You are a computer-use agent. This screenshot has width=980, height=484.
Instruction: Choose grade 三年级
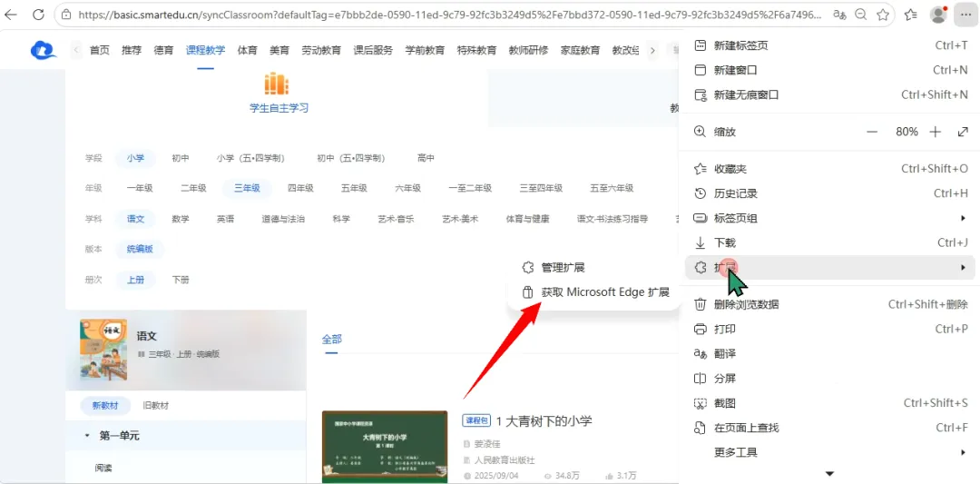pyautogui.click(x=247, y=188)
